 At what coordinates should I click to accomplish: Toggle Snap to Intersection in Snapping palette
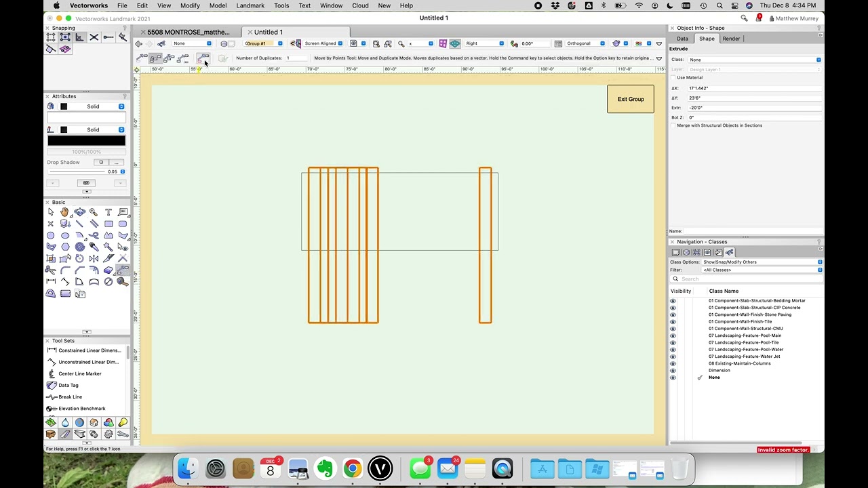(94, 37)
